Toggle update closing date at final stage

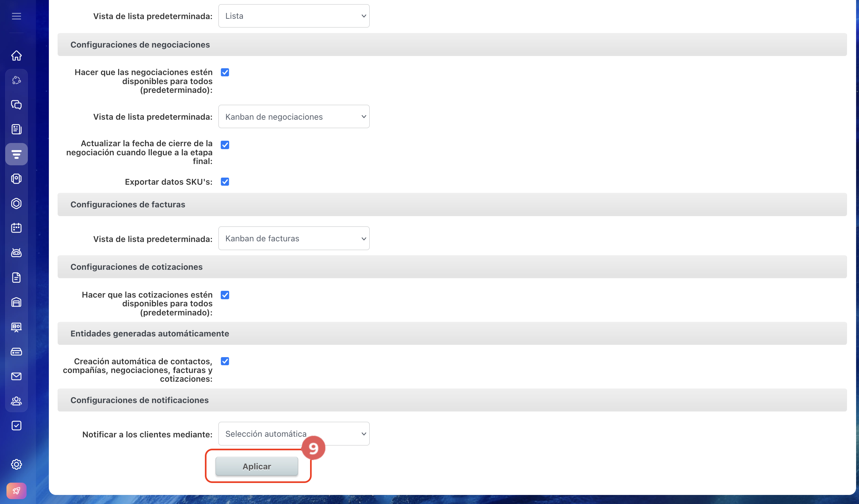pos(225,145)
